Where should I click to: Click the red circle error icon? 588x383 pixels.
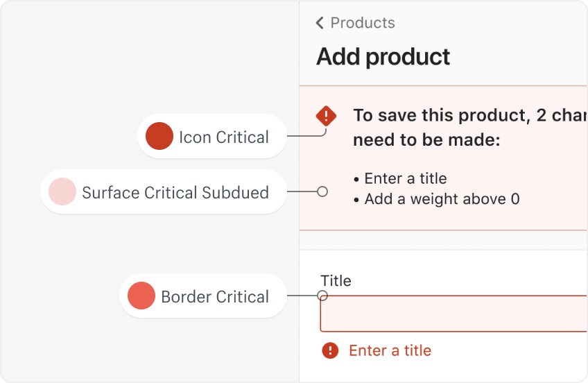click(330, 350)
